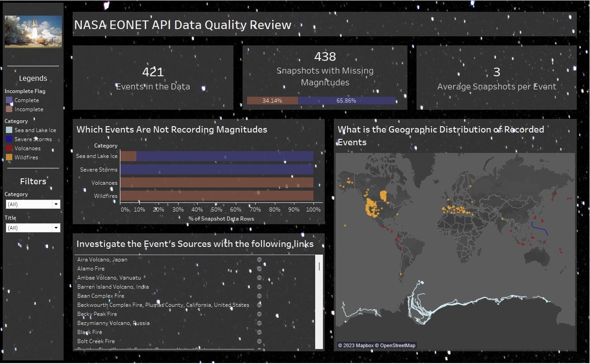Viewport: 590px width, 364px height.
Task: Select the Sea and Lake Ice legend swatch
Action: point(9,130)
